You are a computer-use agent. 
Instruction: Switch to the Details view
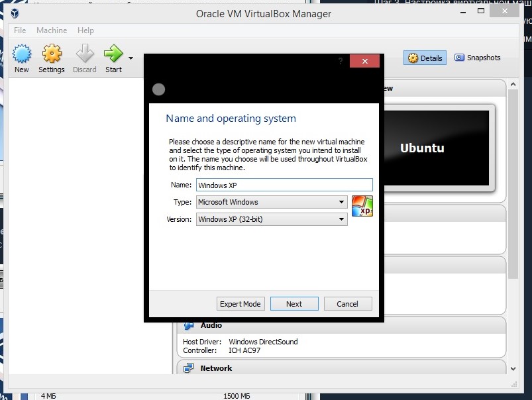[425, 58]
